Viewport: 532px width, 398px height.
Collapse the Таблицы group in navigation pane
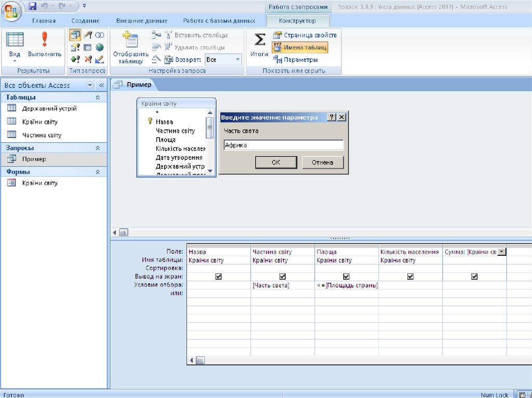[98, 98]
